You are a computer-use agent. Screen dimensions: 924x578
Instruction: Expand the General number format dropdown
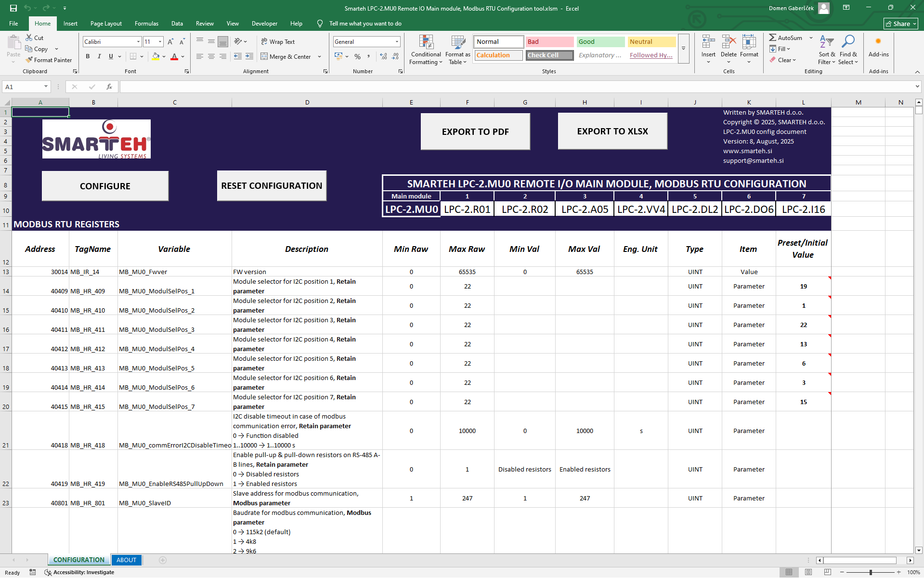point(397,42)
